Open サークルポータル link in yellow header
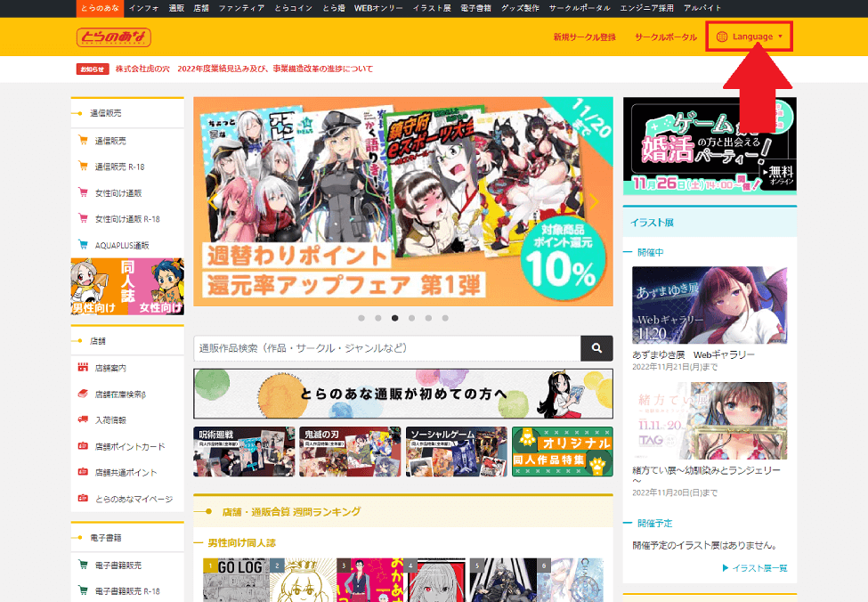 [665, 37]
